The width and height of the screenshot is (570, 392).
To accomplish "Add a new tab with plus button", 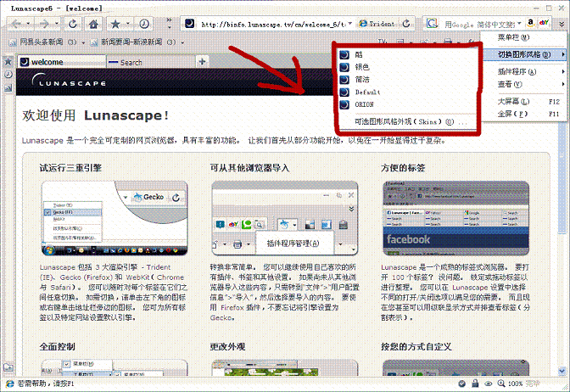I will tap(202, 61).
